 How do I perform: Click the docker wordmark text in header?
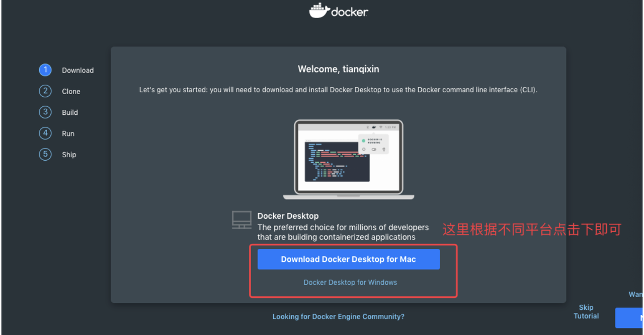pyautogui.click(x=350, y=12)
